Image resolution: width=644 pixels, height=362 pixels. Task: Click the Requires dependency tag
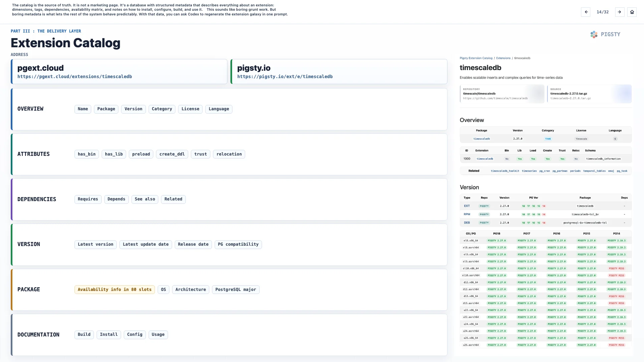point(88,199)
